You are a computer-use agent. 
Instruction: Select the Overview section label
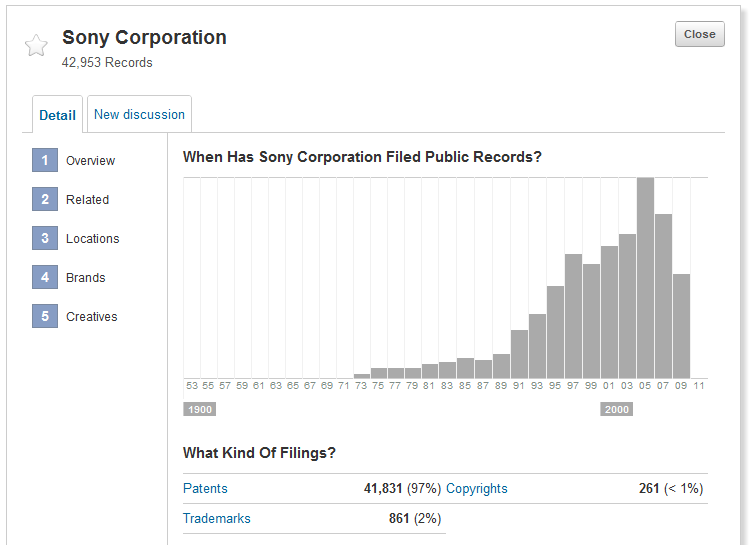(x=90, y=161)
